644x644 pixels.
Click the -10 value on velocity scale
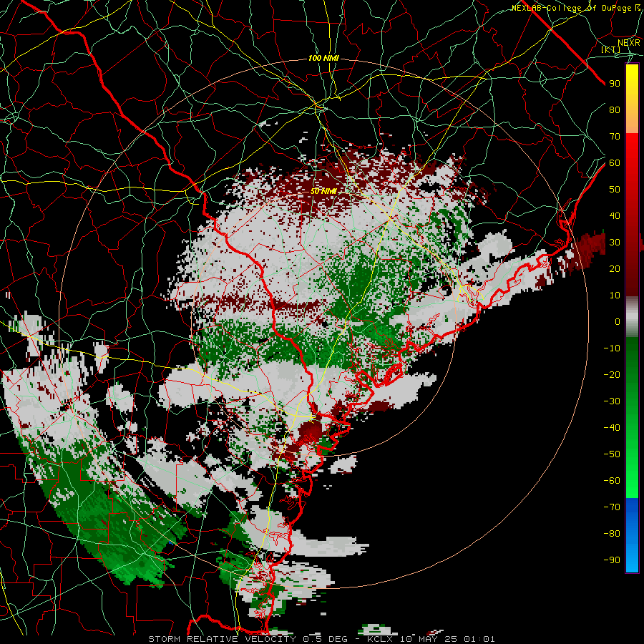612,348
